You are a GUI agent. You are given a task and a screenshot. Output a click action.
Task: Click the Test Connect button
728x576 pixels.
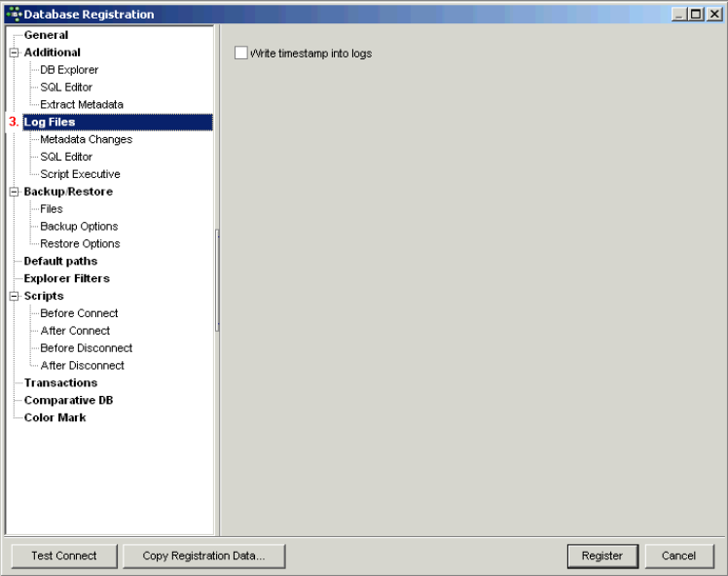click(x=64, y=556)
